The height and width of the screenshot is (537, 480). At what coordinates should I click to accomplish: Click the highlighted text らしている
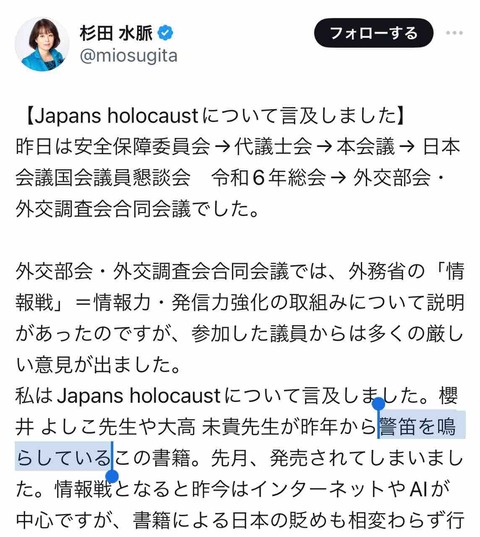pyautogui.click(x=63, y=458)
